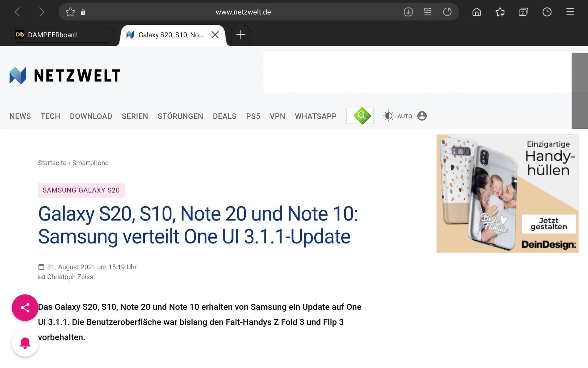Viewport: 588px width, 368px height.
Task: Open the browser hamburger menu
Action: [x=570, y=12]
